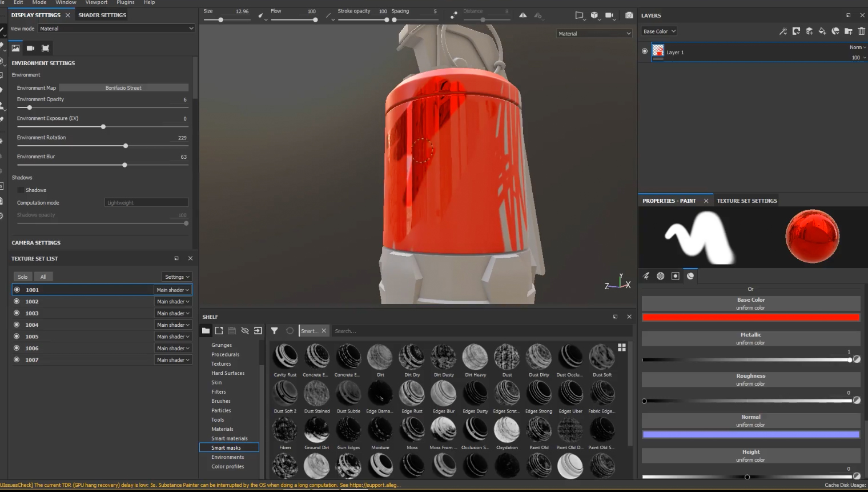
Task: Switch shelf to grid view icon
Action: point(621,347)
